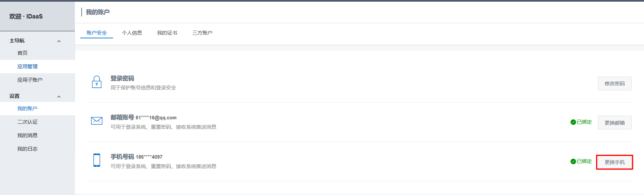Click the 修改密码 button
Image resolution: width=644 pixels, height=195 pixels.
(x=614, y=83)
